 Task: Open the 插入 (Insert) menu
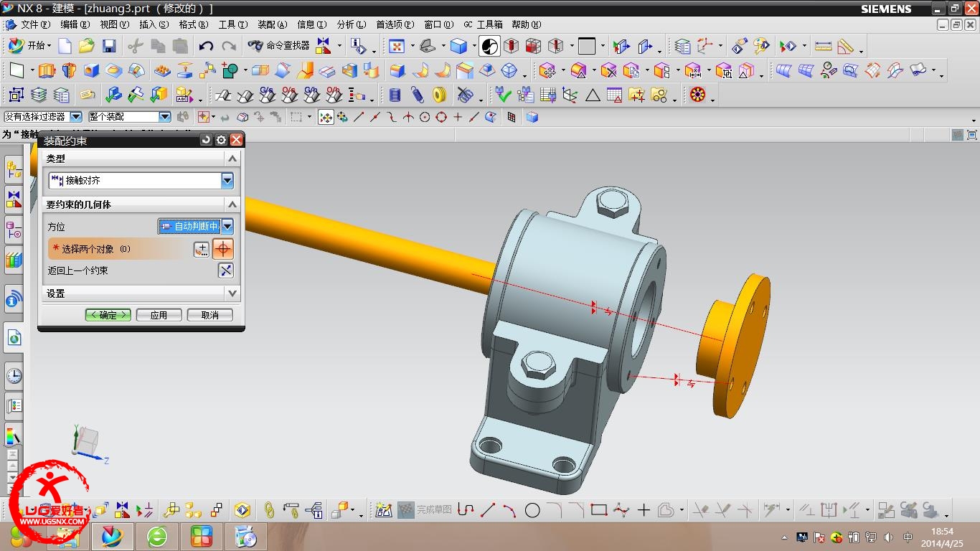154,24
